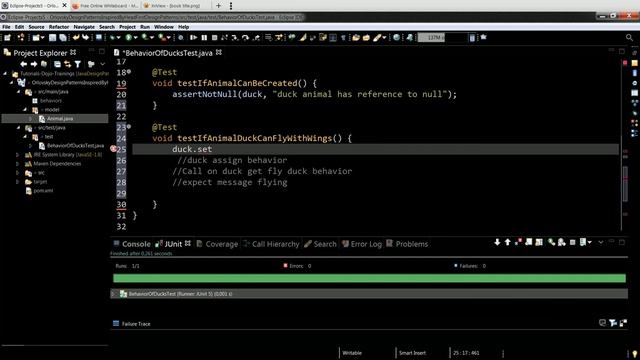Open the JUnit Test Run History dropdown
This screenshot has height=360, width=640.
590,242
